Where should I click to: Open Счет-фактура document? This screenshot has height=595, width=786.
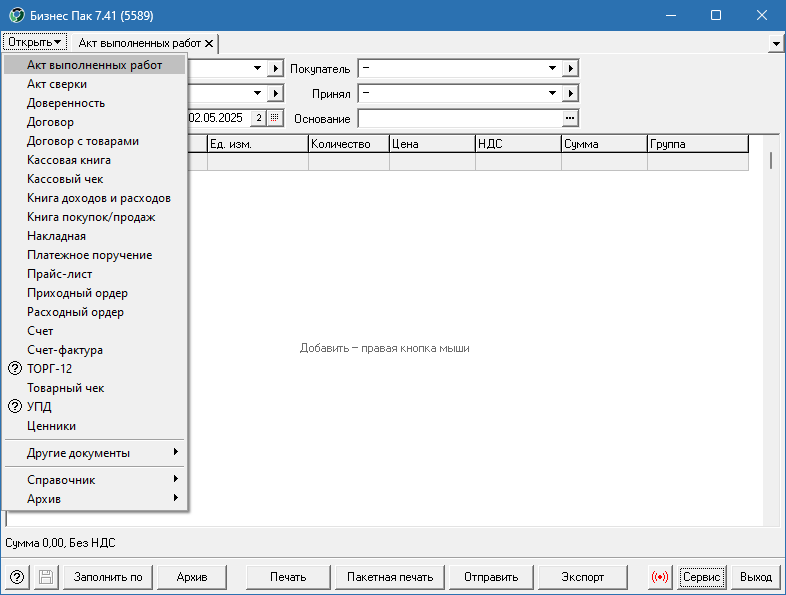(x=95, y=350)
